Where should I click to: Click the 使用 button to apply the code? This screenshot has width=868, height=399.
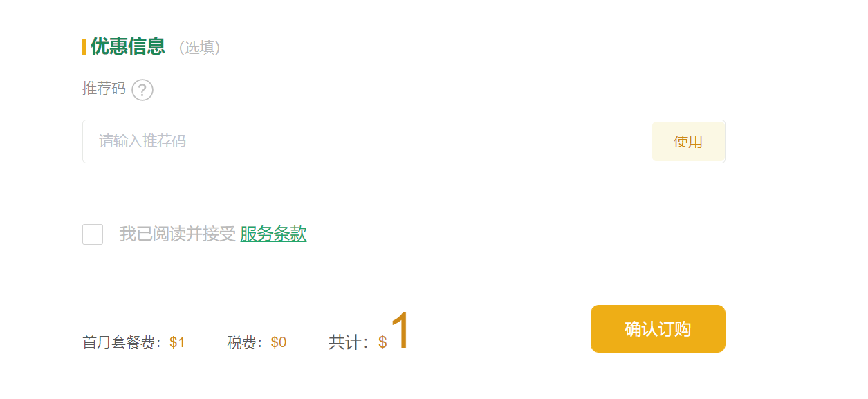(x=688, y=142)
